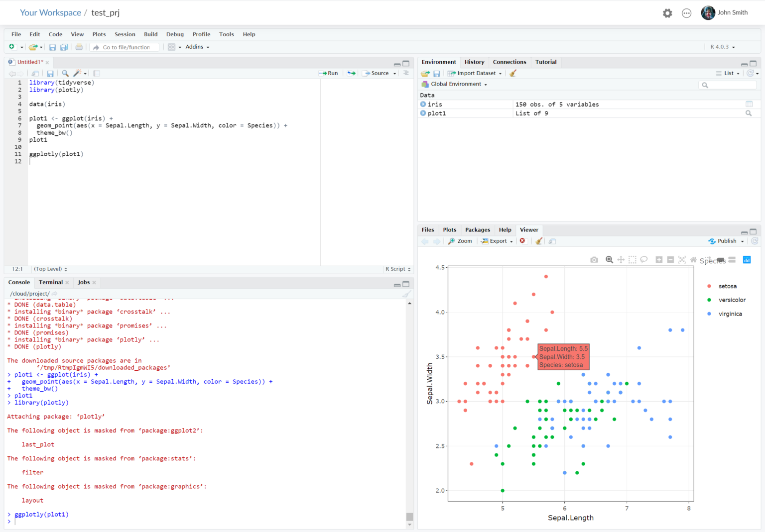Run the current line using the Run button
Viewport: 765px width, 532px height.
tap(329, 73)
